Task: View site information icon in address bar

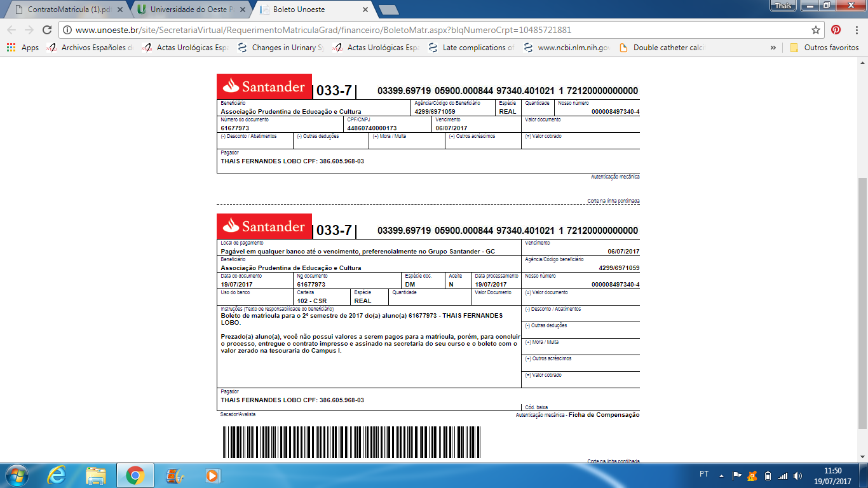Action: (67, 30)
